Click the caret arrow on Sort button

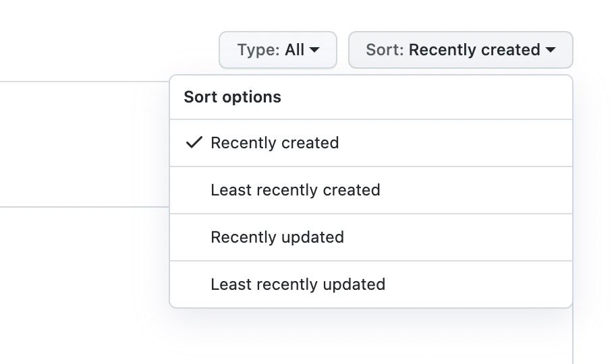pyautogui.click(x=551, y=50)
